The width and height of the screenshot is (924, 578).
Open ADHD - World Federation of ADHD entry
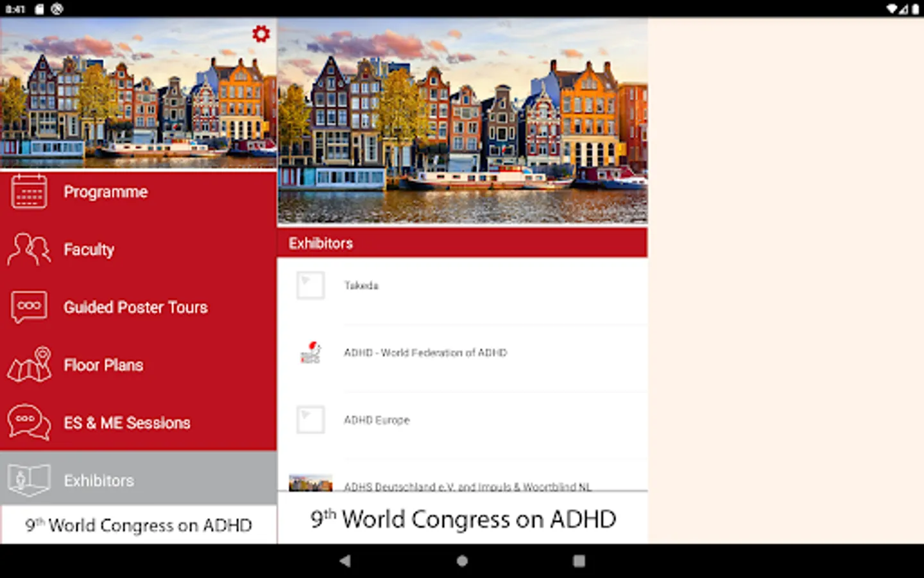[462, 358]
